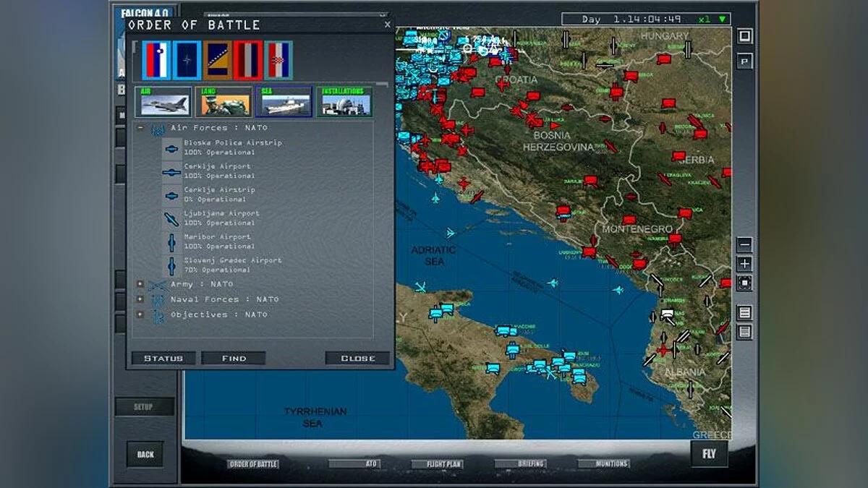
Task: Click the upper list icon beside the map
Action: click(x=745, y=313)
